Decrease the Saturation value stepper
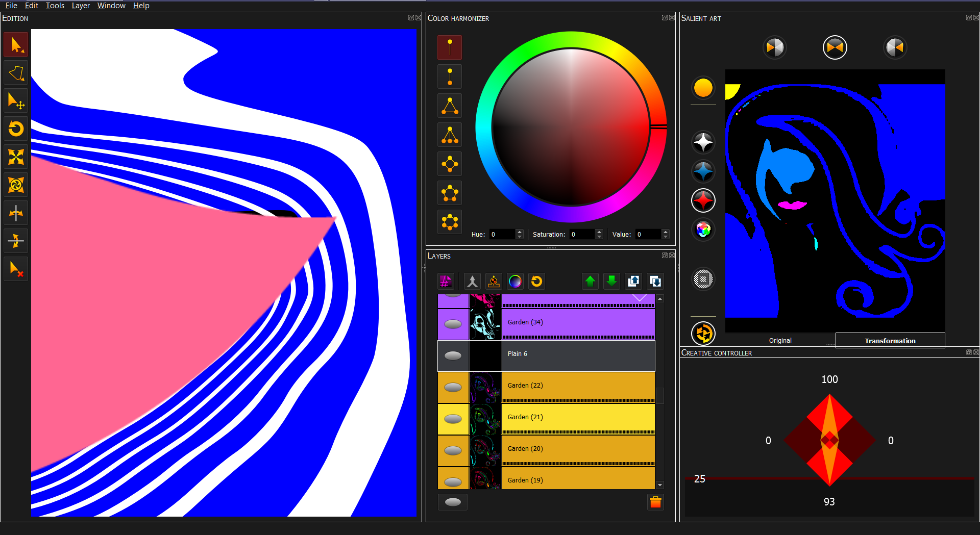The width and height of the screenshot is (980, 535). coord(599,237)
